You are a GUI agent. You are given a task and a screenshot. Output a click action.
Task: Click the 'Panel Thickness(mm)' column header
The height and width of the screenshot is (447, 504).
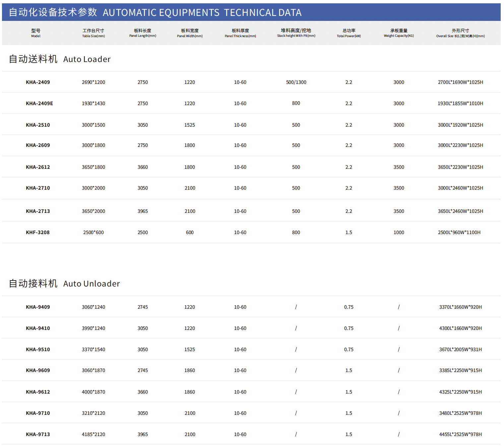[240, 36]
